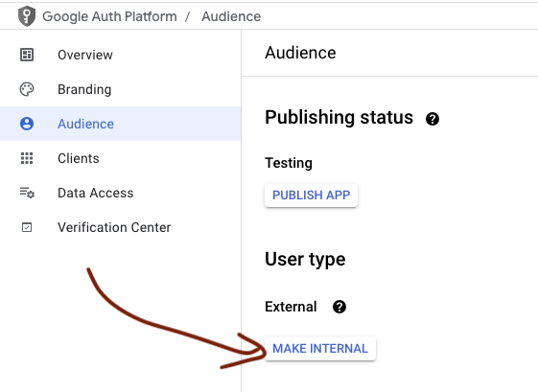This screenshot has height=392, width=538.
Task: Click the Overview dashboard icon
Action: (27, 55)
